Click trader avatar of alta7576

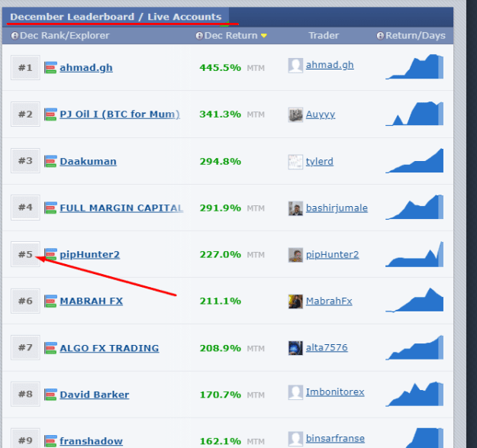coord(295,348)
